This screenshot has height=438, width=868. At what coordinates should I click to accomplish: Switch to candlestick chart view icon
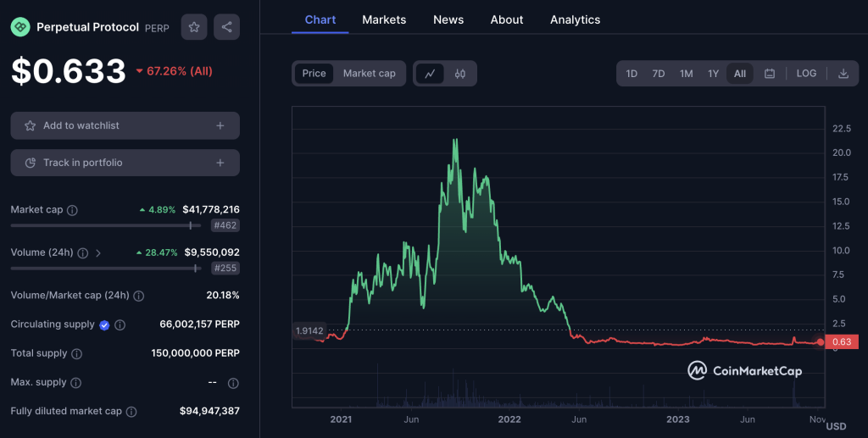[x=460, y=74]
